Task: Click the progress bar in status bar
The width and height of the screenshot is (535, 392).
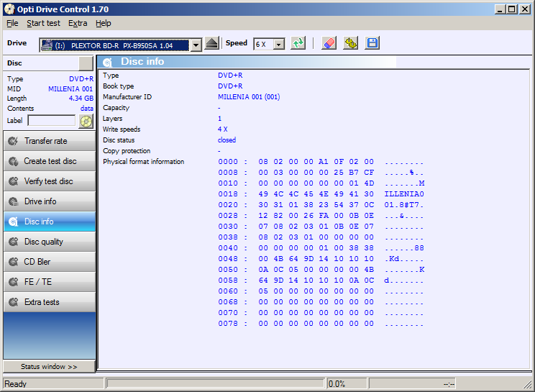Action: coord(215,383)
